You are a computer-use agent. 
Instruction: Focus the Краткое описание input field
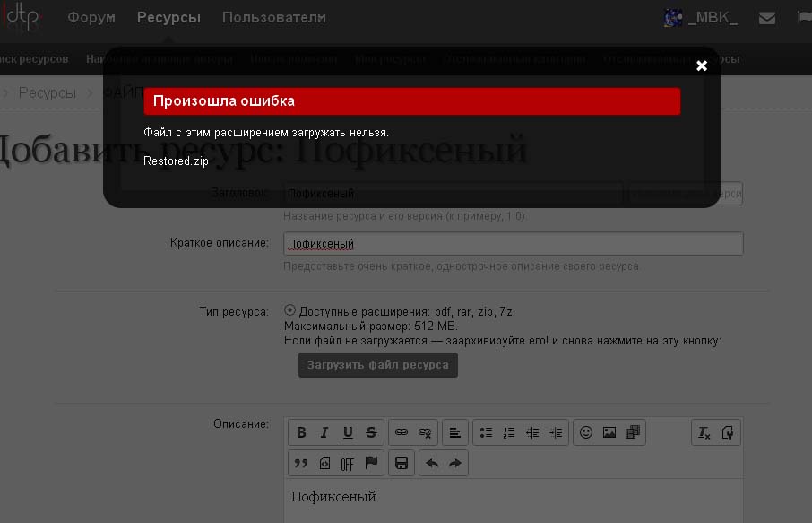click(x=514, y=244)
